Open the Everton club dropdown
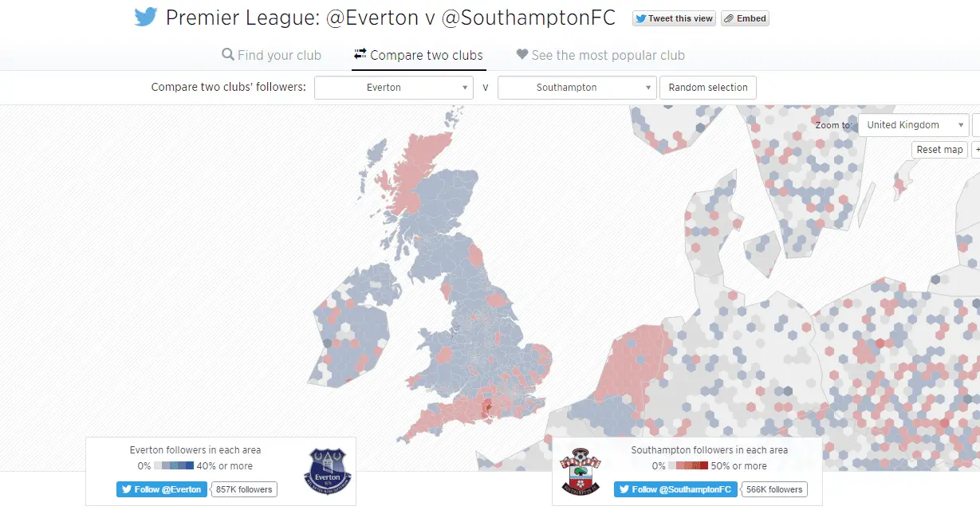Viewport: 980px width, 518px height. 394,88
